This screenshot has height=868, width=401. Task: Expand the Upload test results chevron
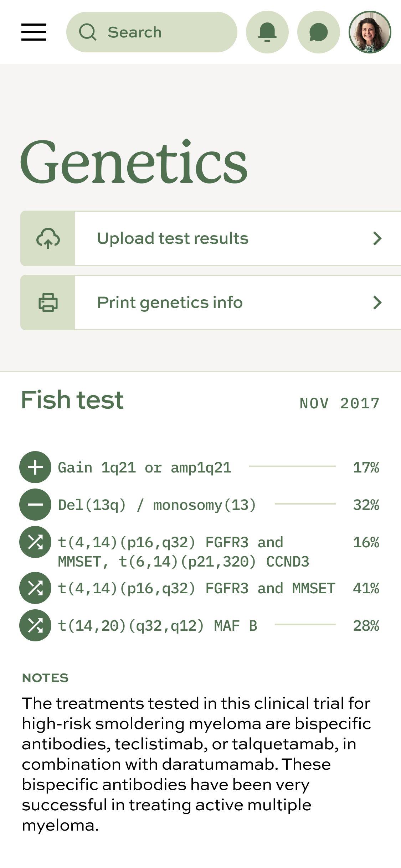(377, 238)
